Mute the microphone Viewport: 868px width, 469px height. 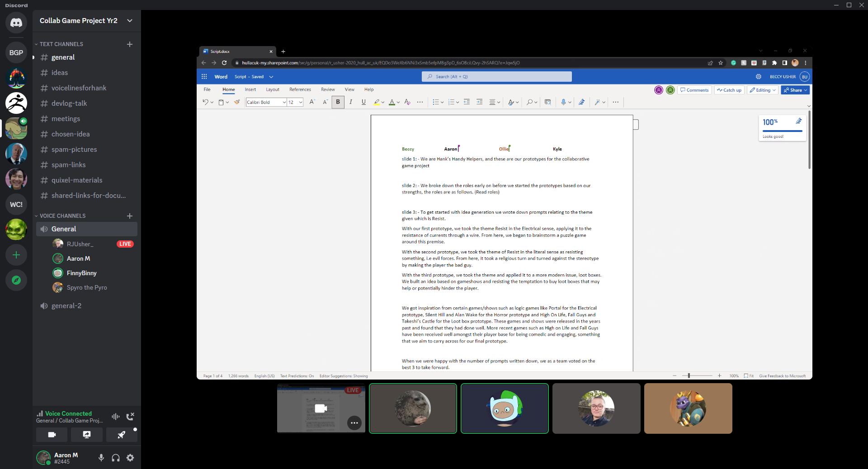point(101,458)
